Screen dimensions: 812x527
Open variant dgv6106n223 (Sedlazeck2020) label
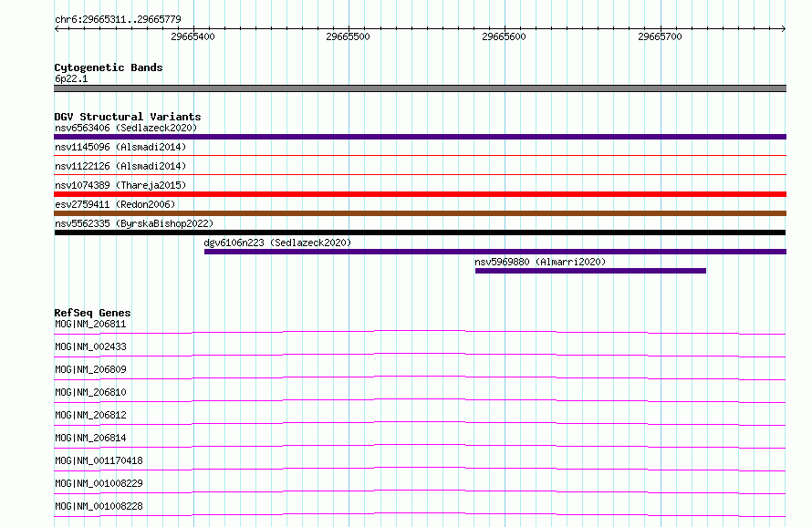pyautogui.click(x=277, y=243)
